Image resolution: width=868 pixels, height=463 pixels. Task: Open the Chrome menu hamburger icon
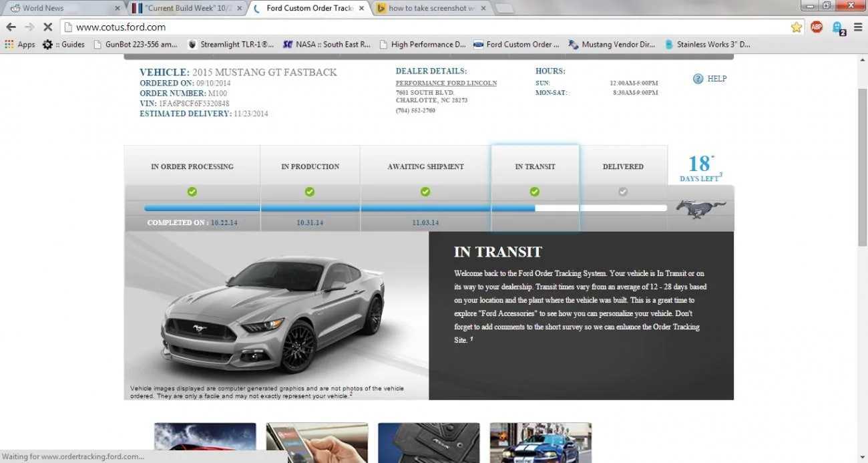coord(858,27)
